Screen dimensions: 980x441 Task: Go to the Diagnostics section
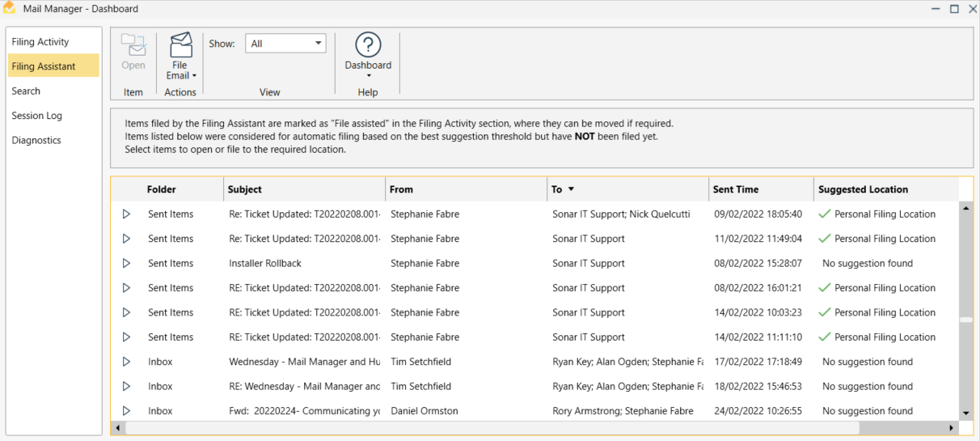coord(36,141)
